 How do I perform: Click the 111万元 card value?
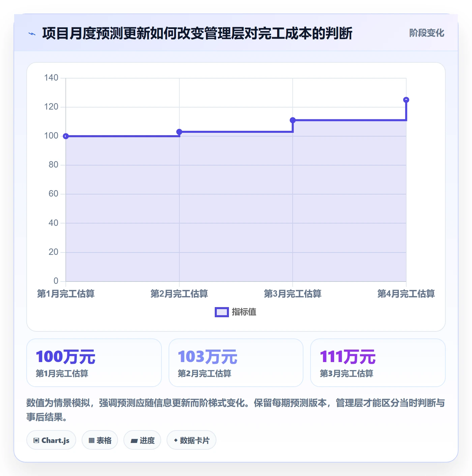click(x=348, y=357)
